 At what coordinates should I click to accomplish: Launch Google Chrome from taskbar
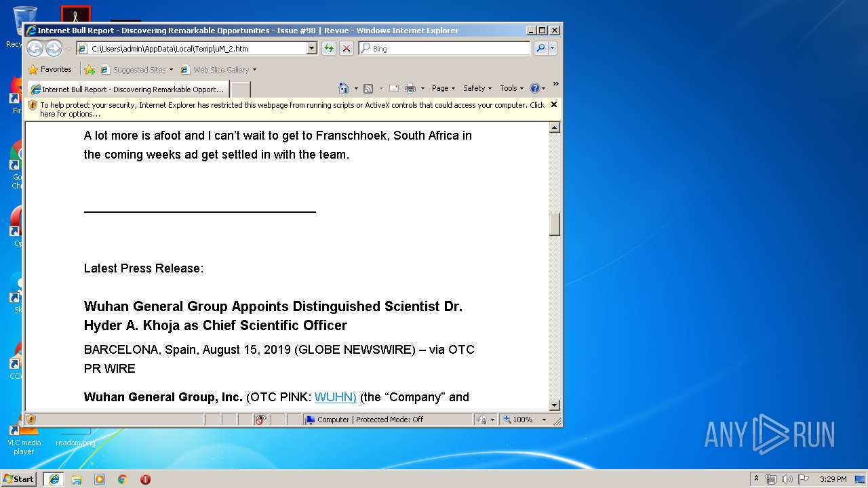[x=123, y=479]
